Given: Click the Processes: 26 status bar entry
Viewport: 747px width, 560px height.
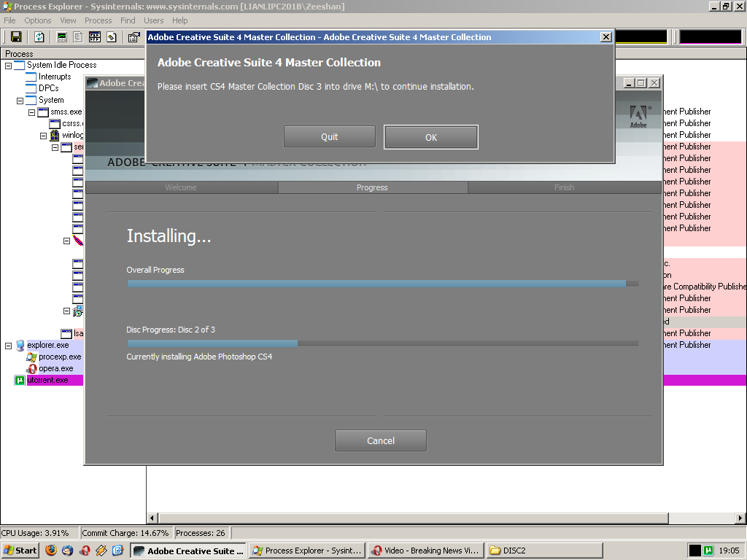Looking at the screenshot, I should 201,533.
